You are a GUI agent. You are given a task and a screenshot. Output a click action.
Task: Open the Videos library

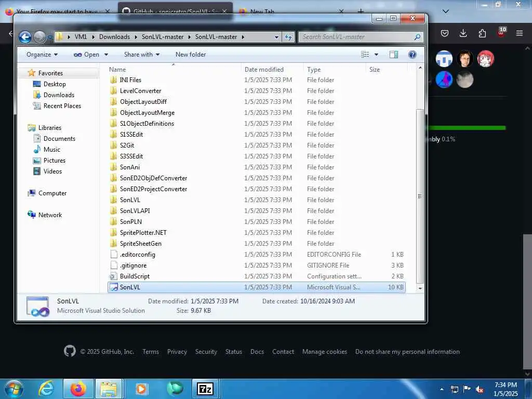pyautogui.click(x=52, y=171)
